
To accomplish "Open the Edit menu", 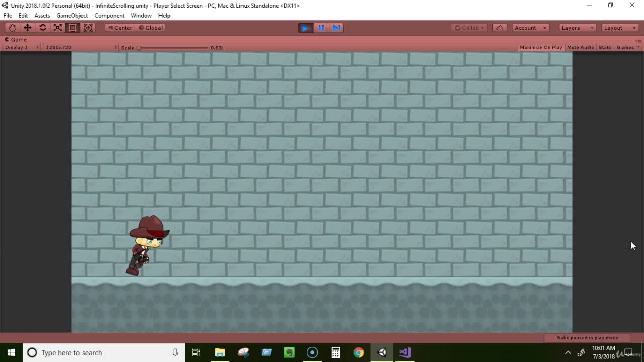I will [23, 16].
